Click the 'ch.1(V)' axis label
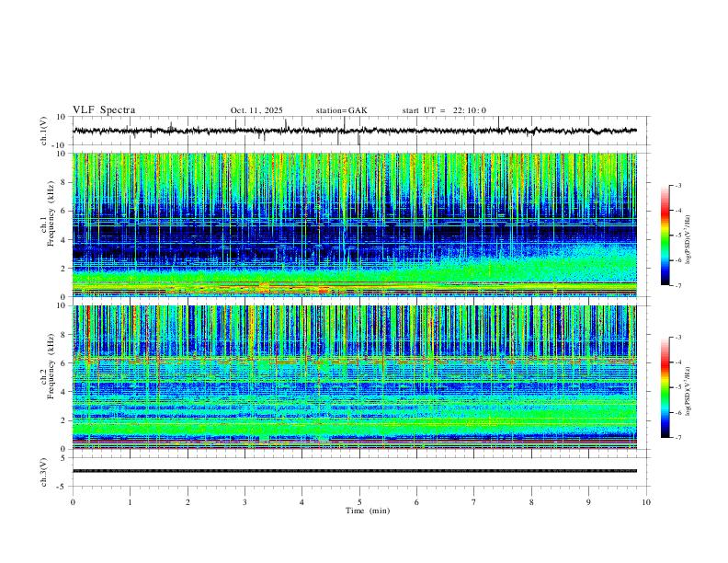 coord(44,131)
